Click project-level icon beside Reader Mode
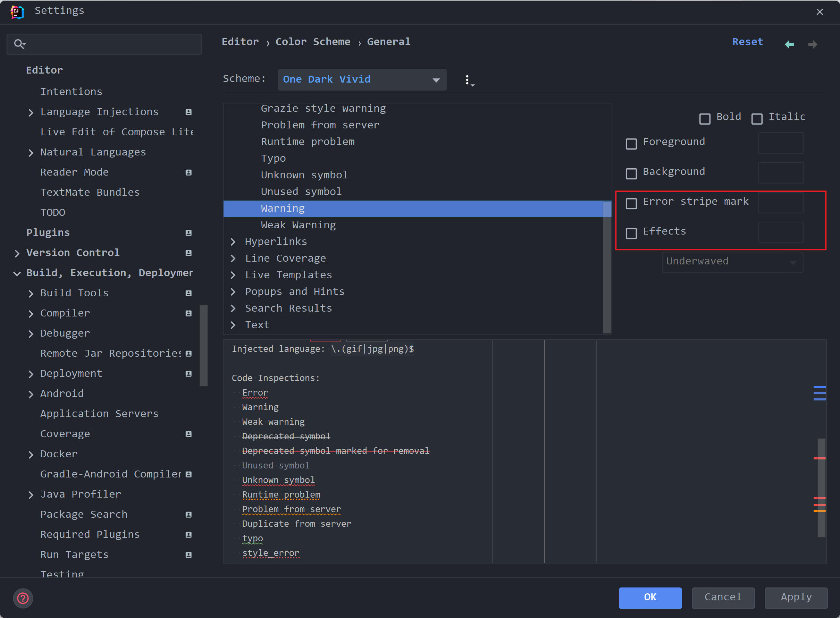Image resolution: width=840 pixels, height=618 pixels. 188,172
